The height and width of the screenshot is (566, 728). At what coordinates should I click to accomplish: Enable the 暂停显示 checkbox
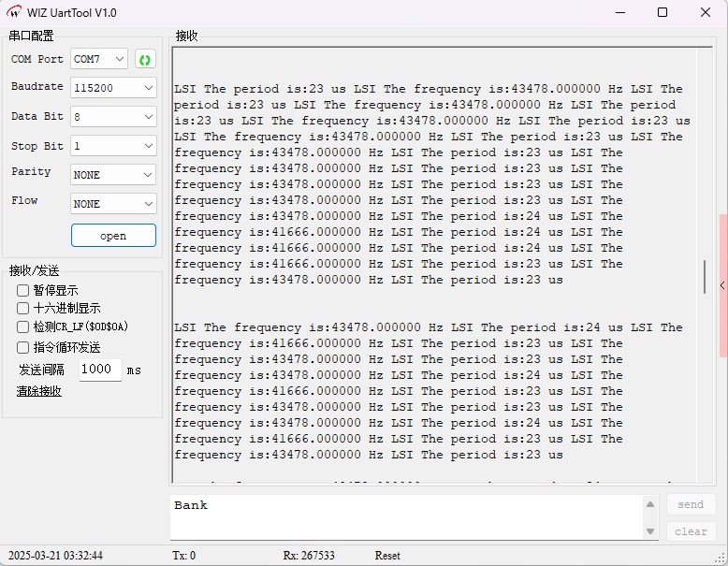tap(23, 290)
